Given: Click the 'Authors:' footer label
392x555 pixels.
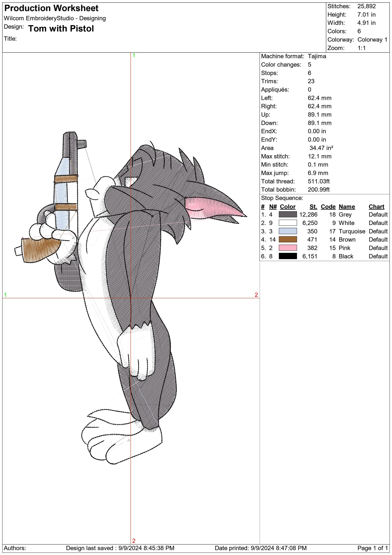Looking at the screenshot, I should [x=15, y=548].
